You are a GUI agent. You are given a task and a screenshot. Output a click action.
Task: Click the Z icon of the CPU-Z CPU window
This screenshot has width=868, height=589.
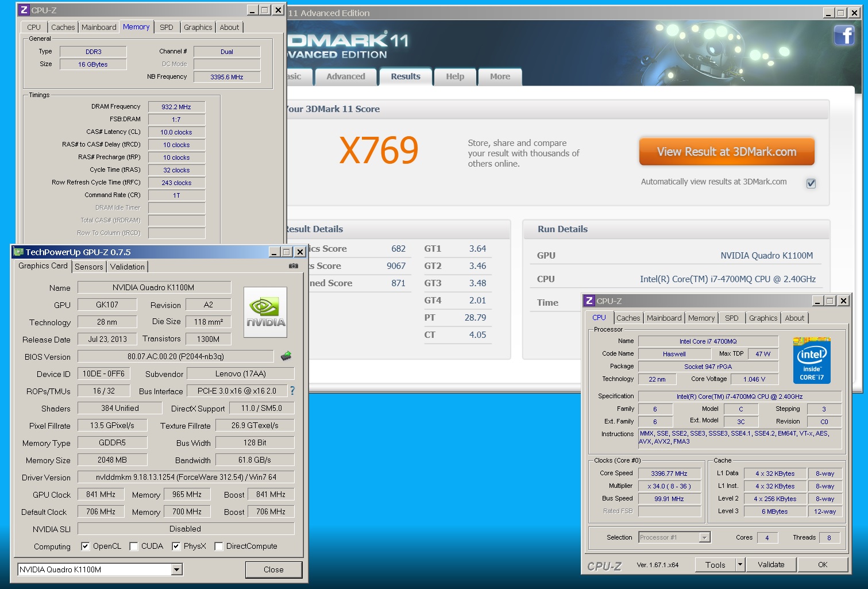(x=589, y=301)
